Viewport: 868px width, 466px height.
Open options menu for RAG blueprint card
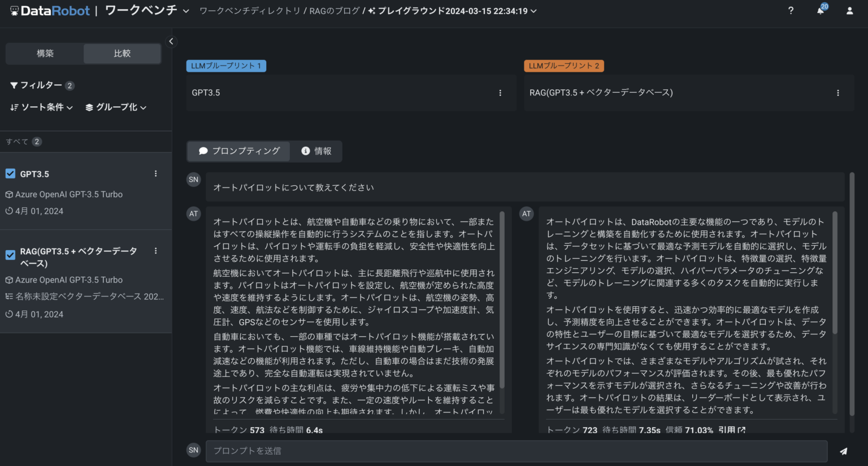tap(838, 93)
